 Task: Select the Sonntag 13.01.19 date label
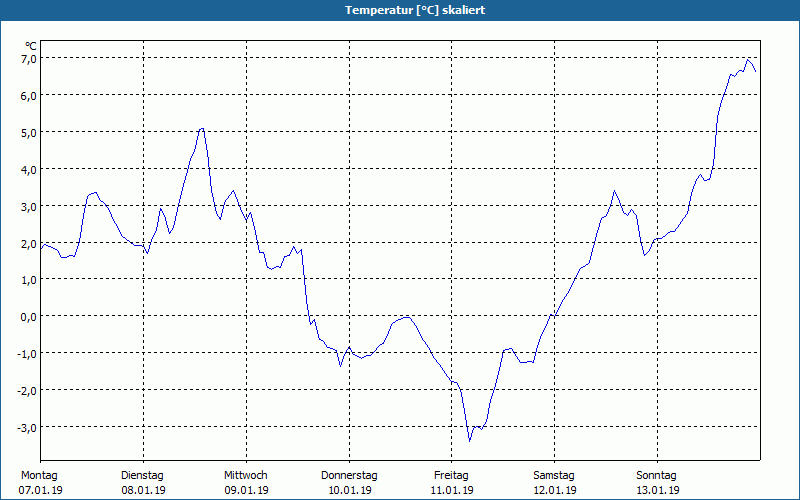(657, 483)
